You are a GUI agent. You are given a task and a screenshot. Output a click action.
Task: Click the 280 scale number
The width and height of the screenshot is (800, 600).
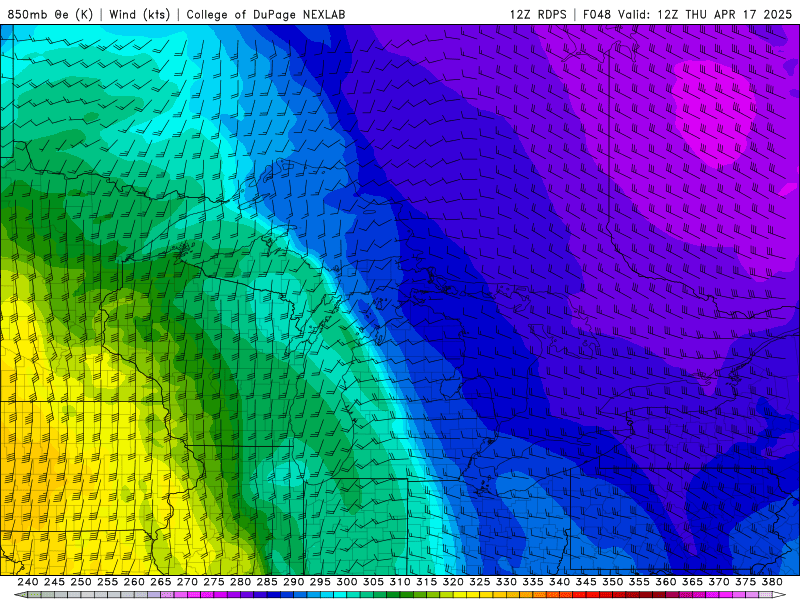240,582
